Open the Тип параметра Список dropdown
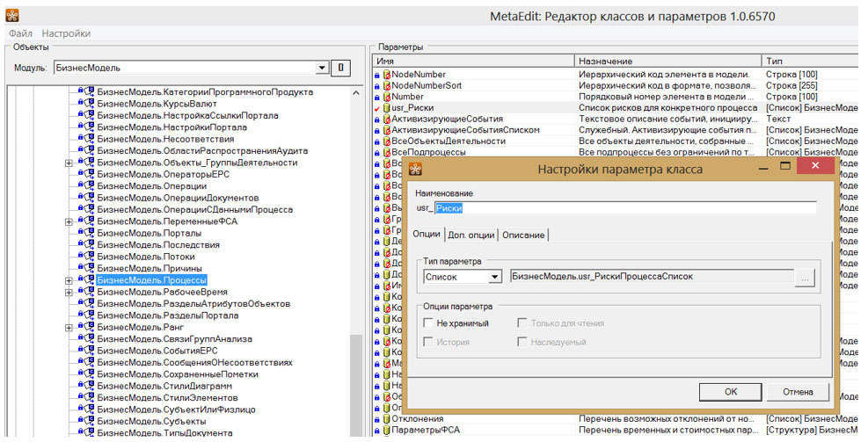The image size is (868, 442). [494, 277]
